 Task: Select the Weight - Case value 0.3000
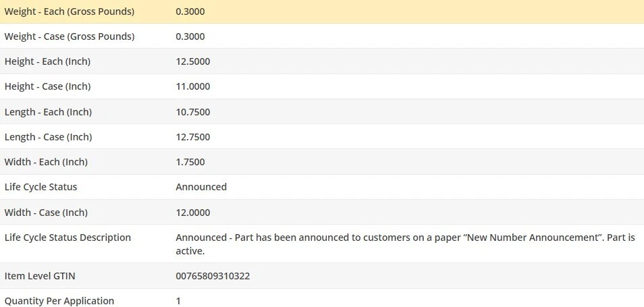point(190,36)
